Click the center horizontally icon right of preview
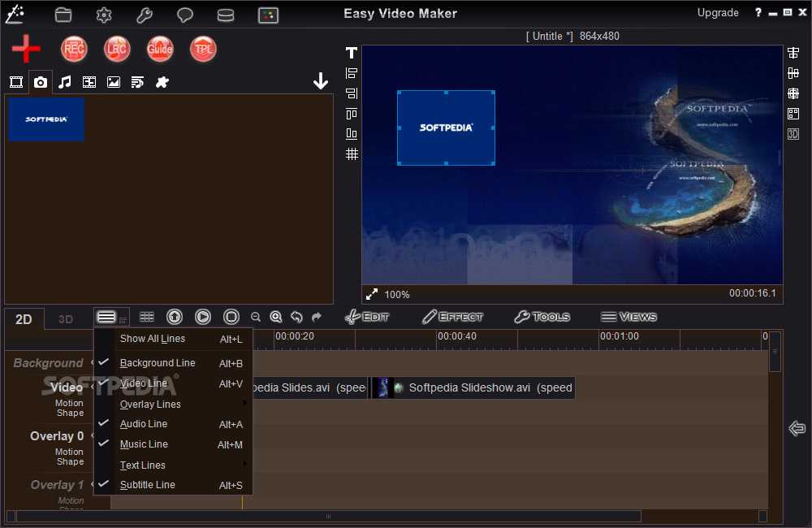Viewport: 812px width, 528px height. (793, 53)
